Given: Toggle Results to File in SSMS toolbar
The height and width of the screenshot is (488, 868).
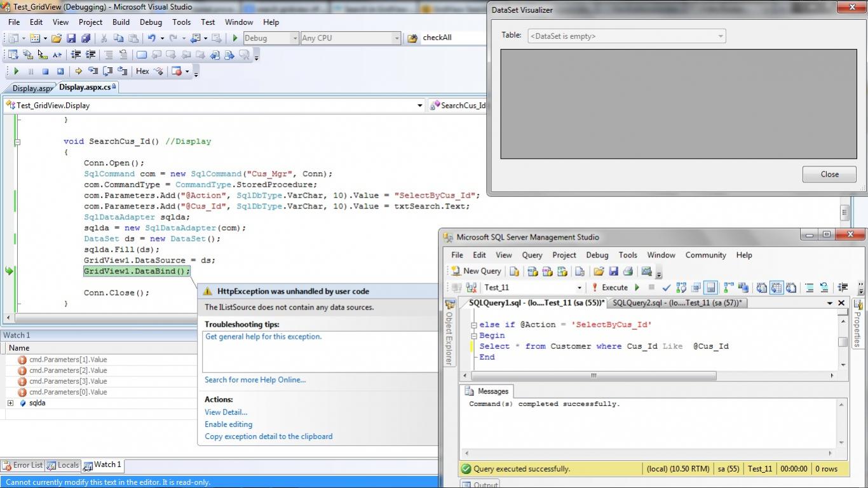Looking at the screenshot, I should [x=791, y=288].
